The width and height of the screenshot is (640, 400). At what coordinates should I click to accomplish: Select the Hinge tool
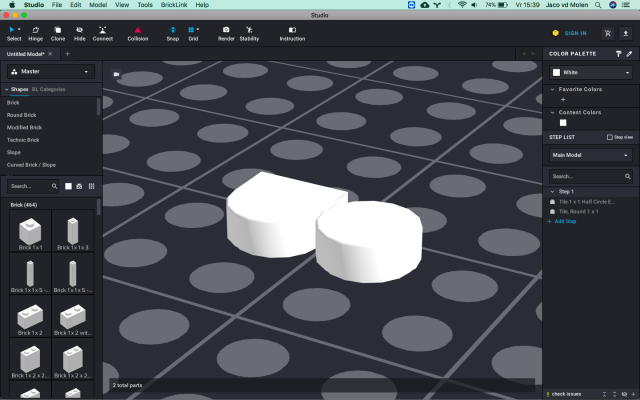(36, 33)
